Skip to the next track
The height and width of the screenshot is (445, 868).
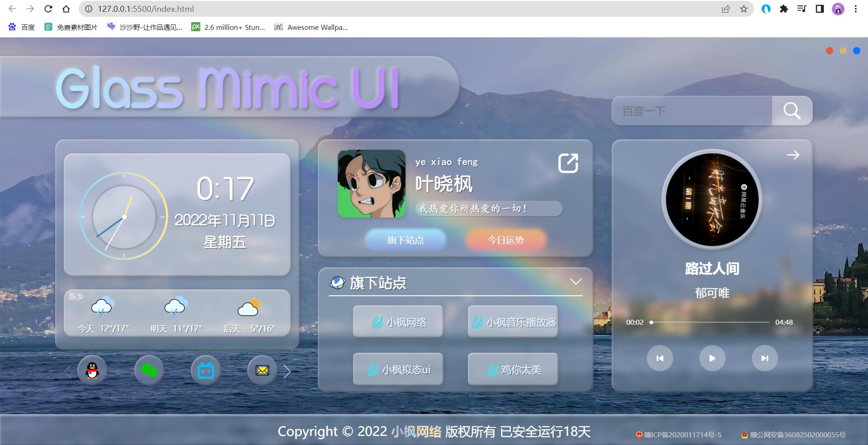click(764, 358)
